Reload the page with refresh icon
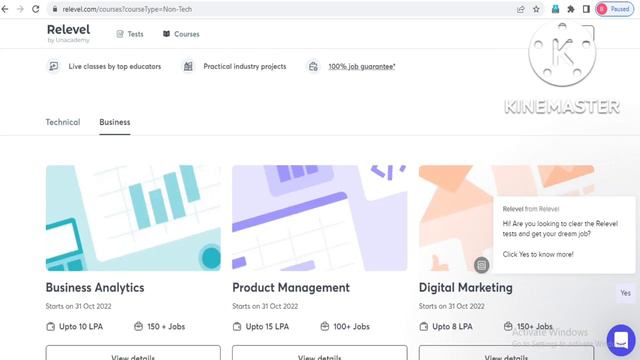The width and height of the screenshot is (640, 360). (36, 9)
